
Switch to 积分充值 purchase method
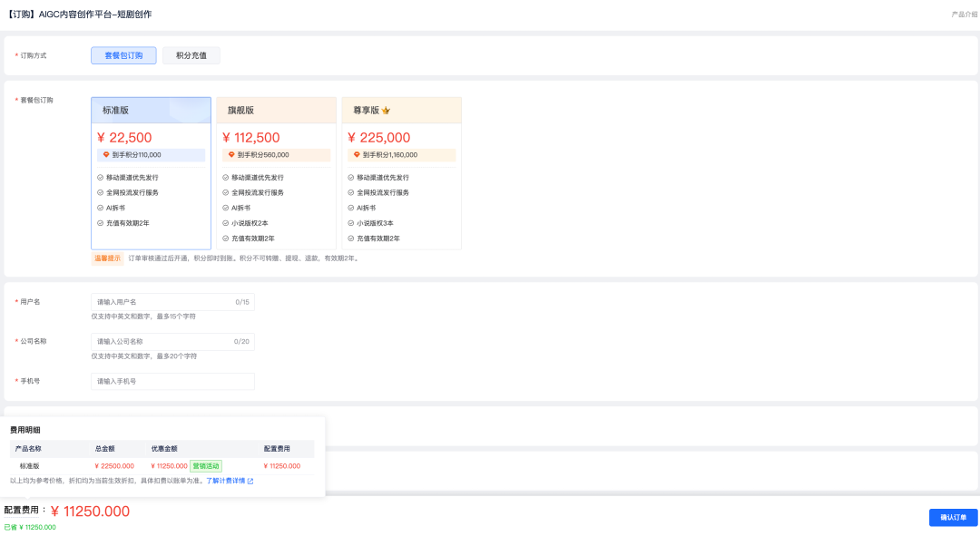click(x=191, y=55)
